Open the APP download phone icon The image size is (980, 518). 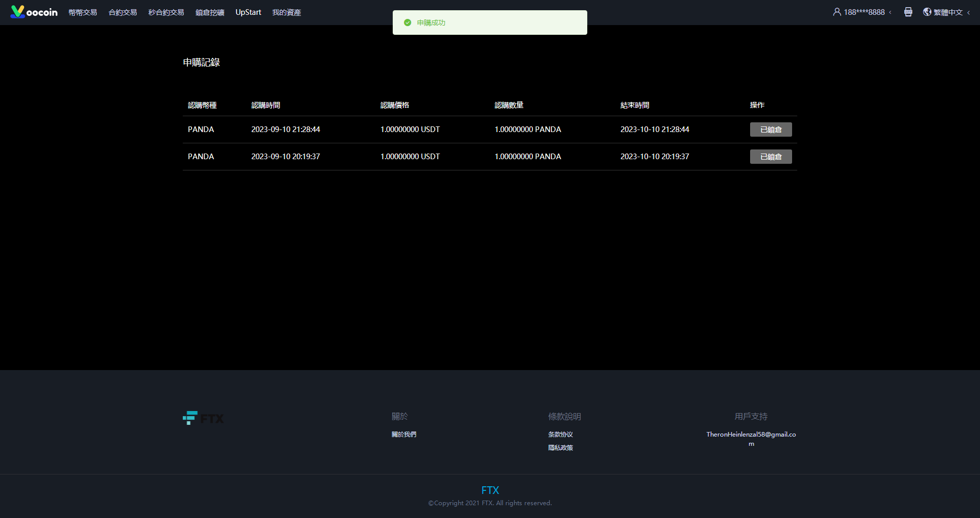click(x=908, y=12)
